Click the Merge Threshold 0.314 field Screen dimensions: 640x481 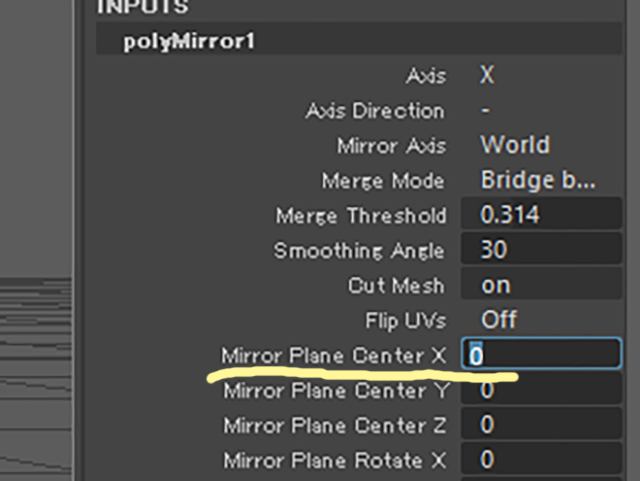coord(542,214)
